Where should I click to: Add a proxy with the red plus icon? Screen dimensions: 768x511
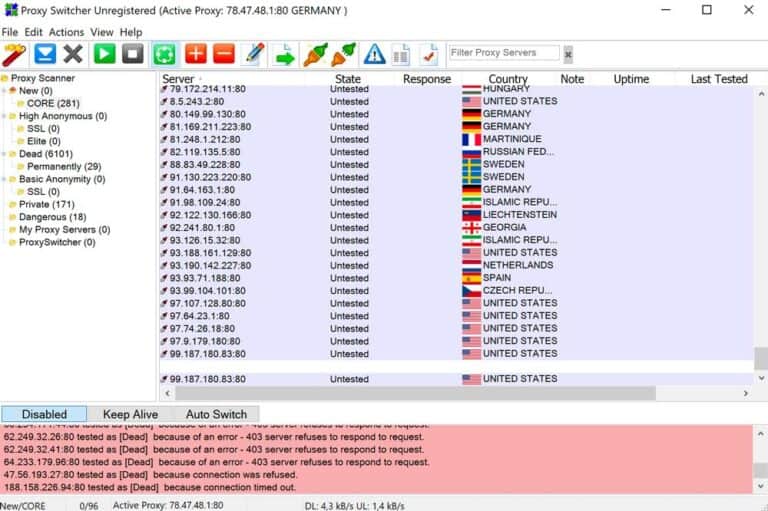[x=196, y=54]
